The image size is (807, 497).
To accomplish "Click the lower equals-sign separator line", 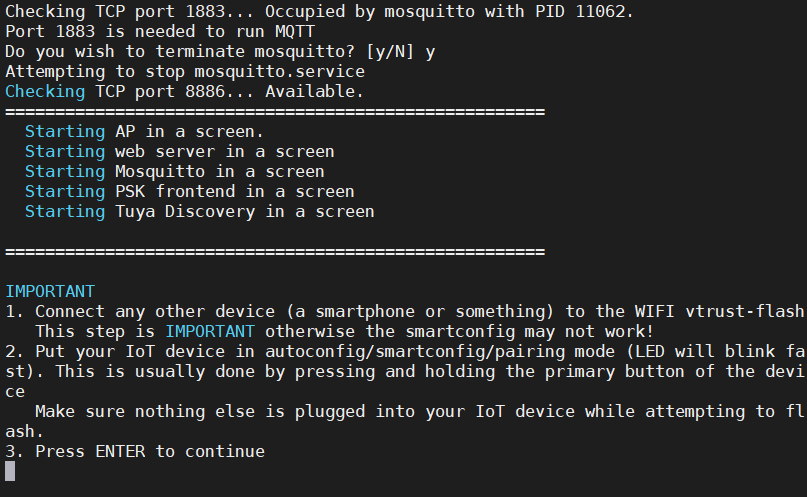I will [275, 251].
